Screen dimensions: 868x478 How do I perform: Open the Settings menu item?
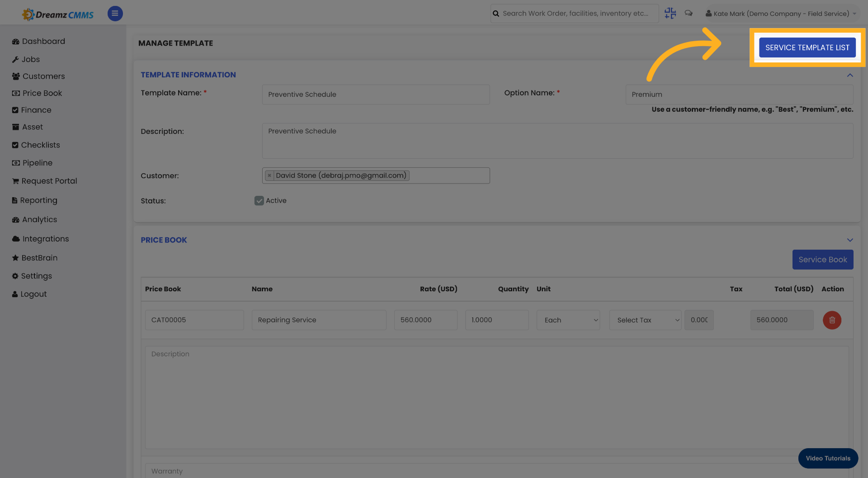click(16, 276)
